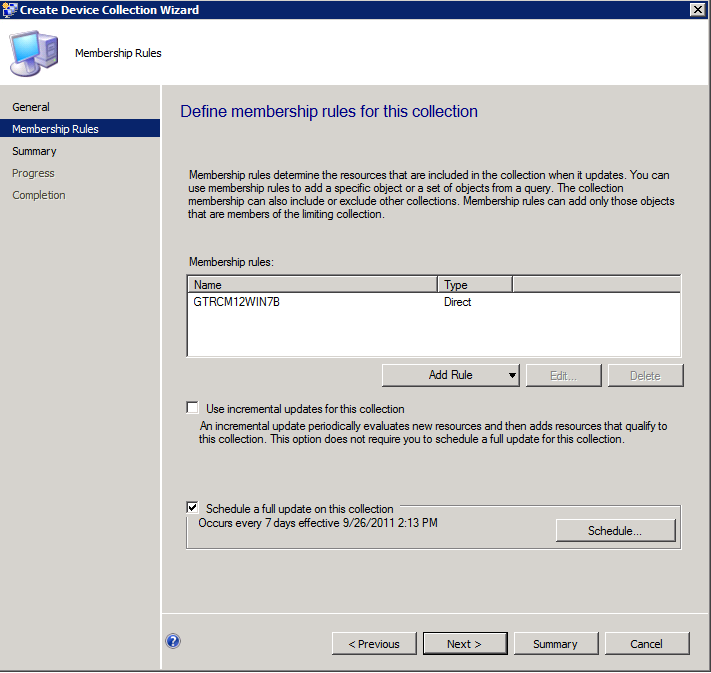Proceed with the Next button
This screenshot has width=711, height=673.
coord(465,644)
